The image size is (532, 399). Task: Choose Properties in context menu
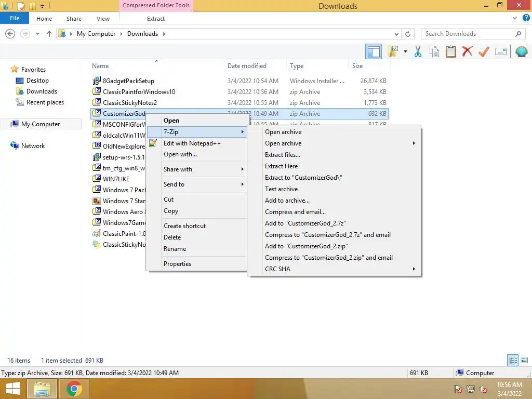(x=197, y=263)
